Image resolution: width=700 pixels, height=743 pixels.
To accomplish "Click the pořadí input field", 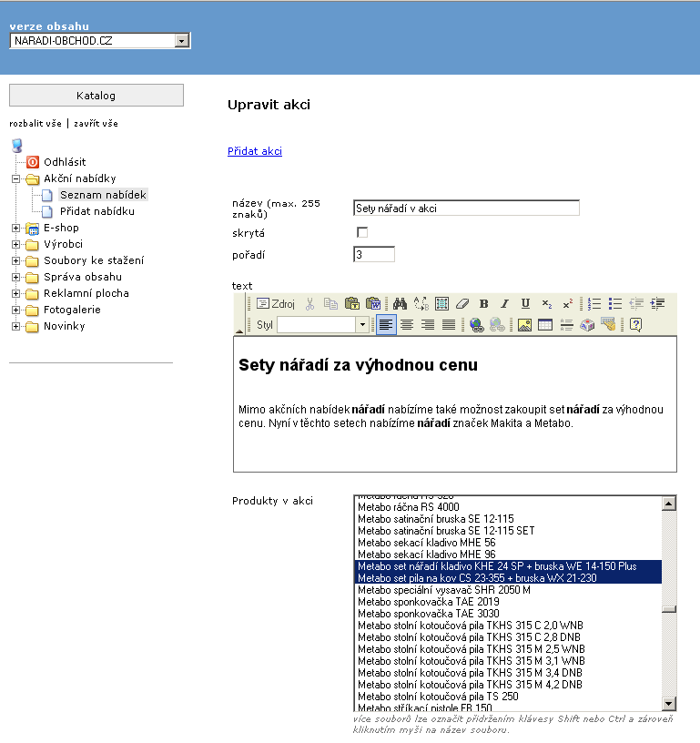I will (374, 254).
